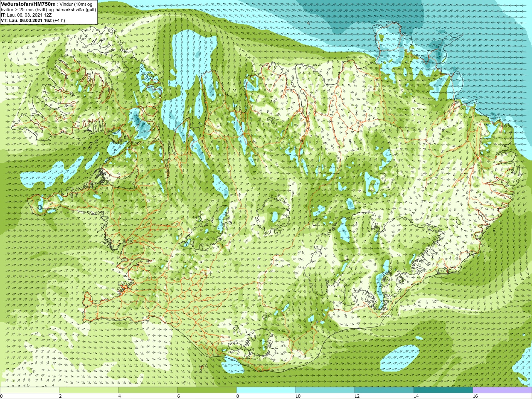This screenshot has height=399, width=532.
Task: Click the "VT: Lau. 06.03.2021 16Z (+4 h)" line
Action: [33, 20]
